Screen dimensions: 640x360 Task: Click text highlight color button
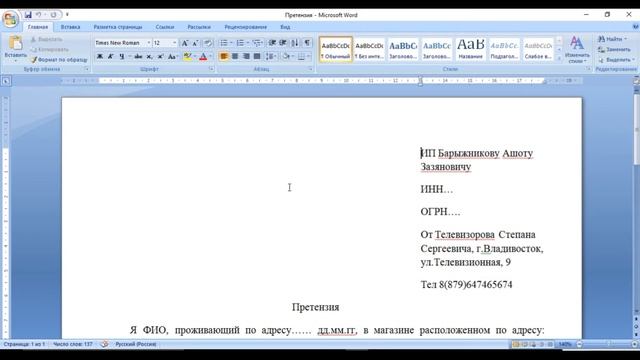(x=187, y=56)
